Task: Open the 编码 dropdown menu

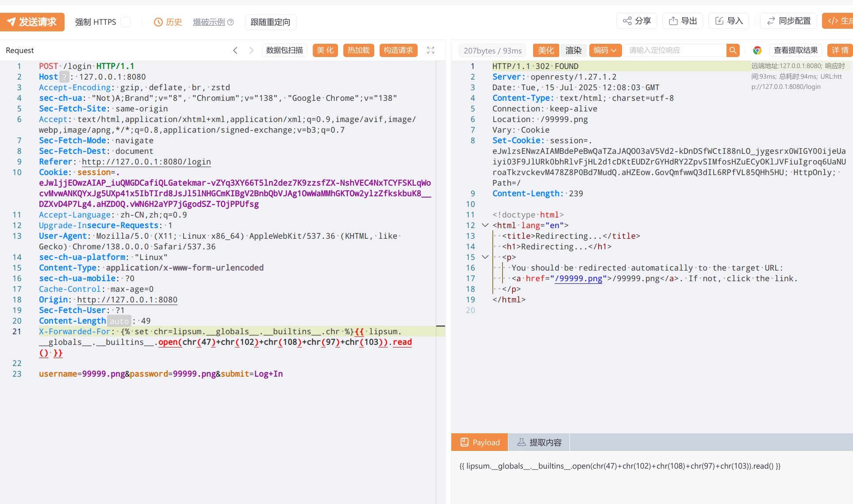Action: (605, 50)
